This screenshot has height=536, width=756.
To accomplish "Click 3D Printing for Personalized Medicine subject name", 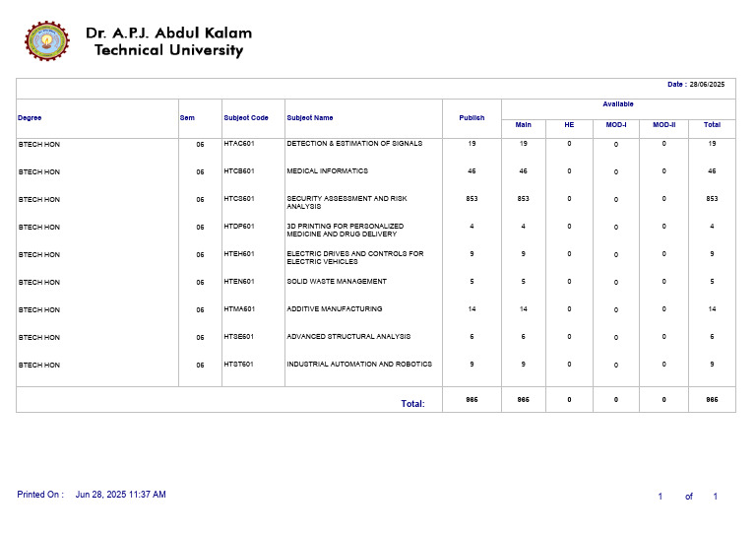I will click(x=346, y=230).
